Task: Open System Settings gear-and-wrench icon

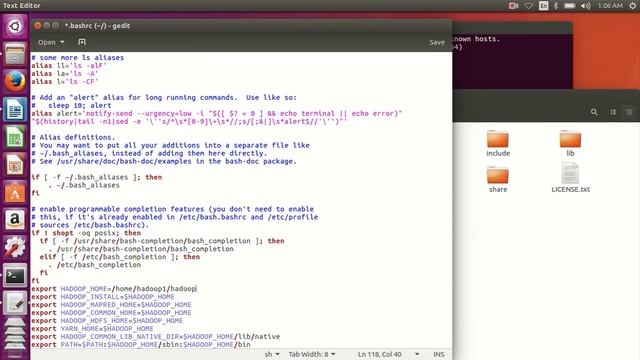Action: [15, 247]
